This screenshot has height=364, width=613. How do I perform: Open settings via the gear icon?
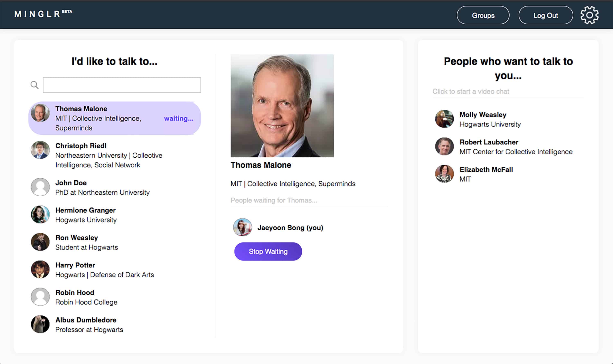(589, 15)
